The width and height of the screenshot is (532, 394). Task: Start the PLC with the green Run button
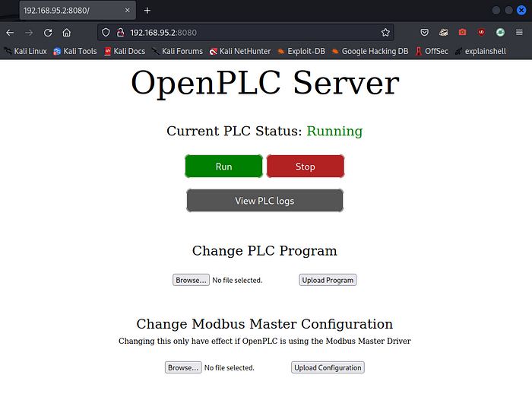[224, 167]
